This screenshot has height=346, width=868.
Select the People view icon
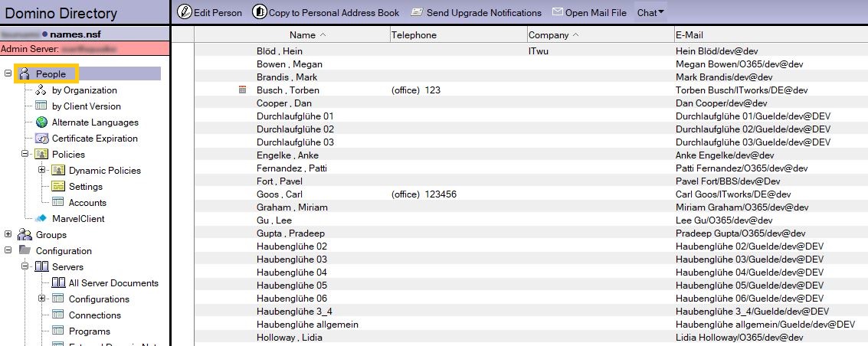coord(25,74)
